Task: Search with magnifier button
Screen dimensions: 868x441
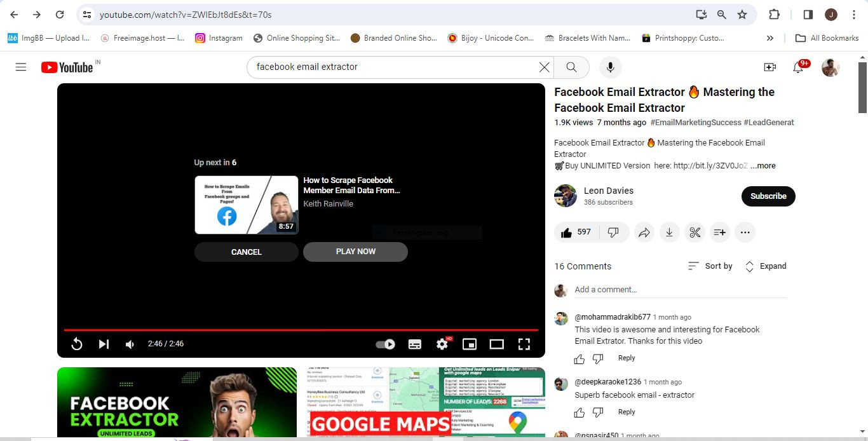Action: 571,67
